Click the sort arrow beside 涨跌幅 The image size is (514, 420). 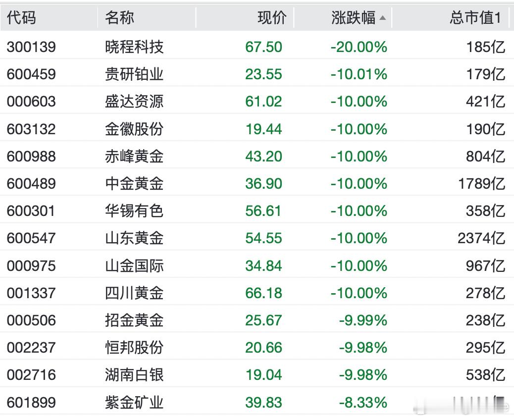pos(382,18)
